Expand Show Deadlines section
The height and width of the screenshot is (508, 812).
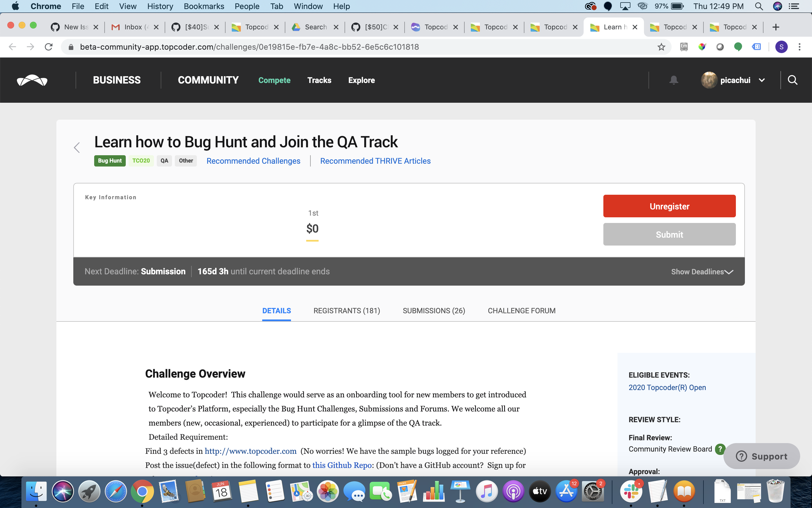coord(702,271)
